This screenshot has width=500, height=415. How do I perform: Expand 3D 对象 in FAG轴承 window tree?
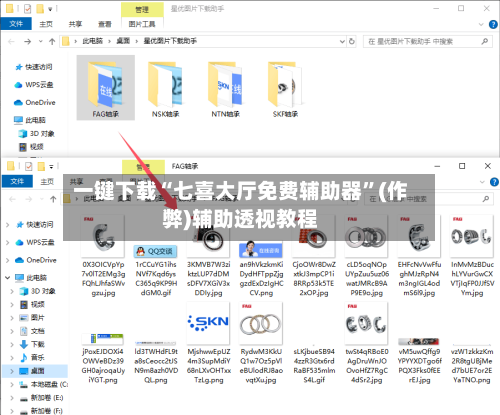coord(12,291)
